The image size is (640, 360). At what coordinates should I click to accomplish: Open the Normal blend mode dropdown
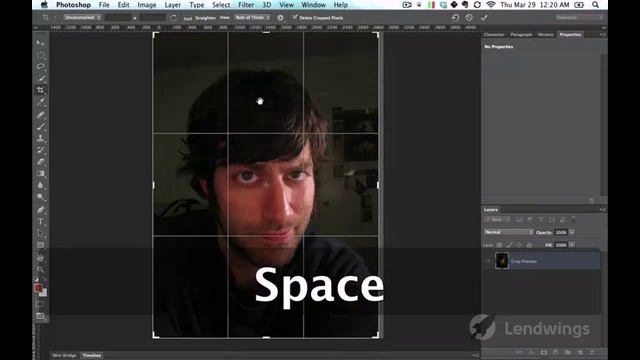point(509,232)
